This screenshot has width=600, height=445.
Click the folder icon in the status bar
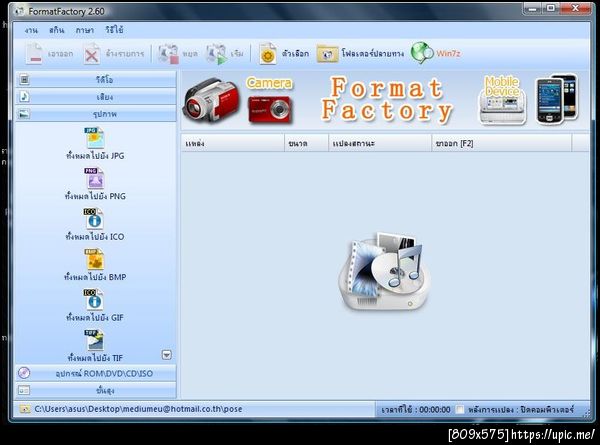point(24,409)
